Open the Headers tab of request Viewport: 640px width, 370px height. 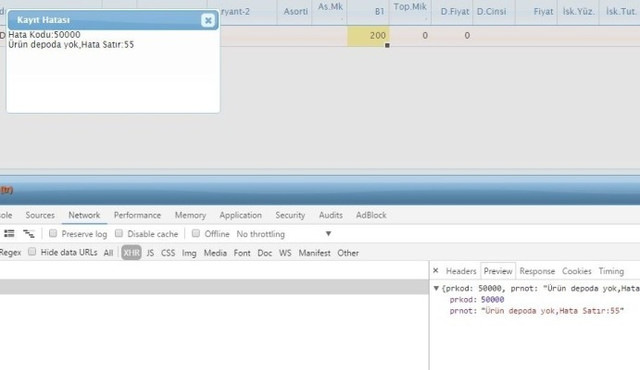[461, 271]
